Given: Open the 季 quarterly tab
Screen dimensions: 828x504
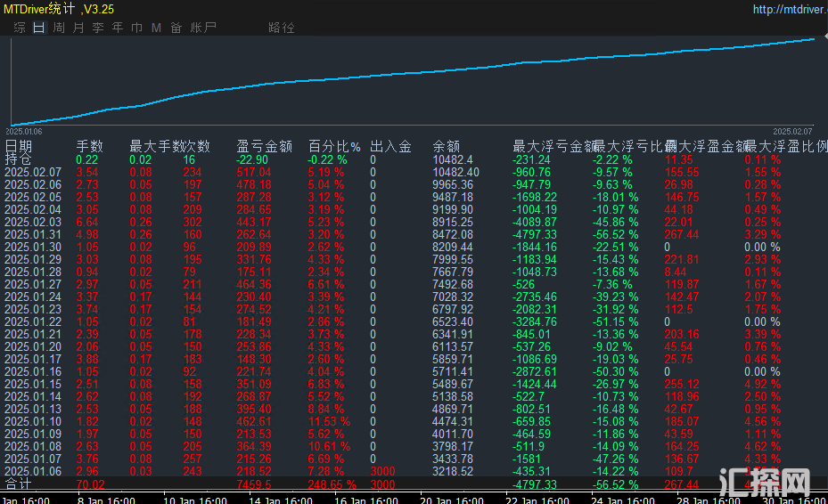Looking at the screenshot, I should [x=98, y=28].
